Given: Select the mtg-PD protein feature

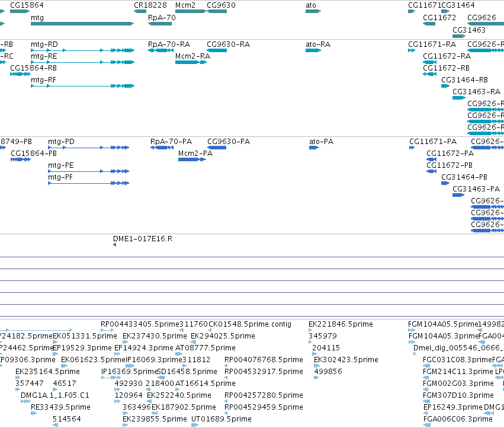Looking at the screenshot, I should (88, 148).
